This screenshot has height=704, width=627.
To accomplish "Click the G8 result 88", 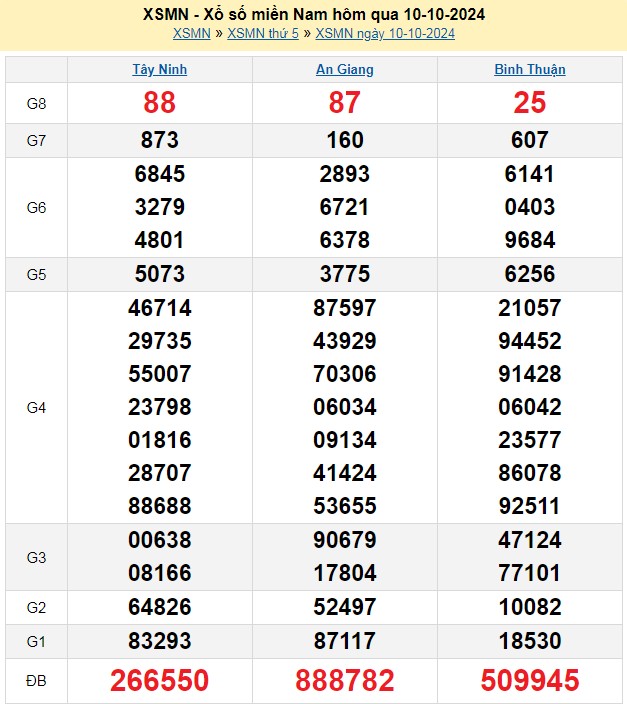I will 160,103.
